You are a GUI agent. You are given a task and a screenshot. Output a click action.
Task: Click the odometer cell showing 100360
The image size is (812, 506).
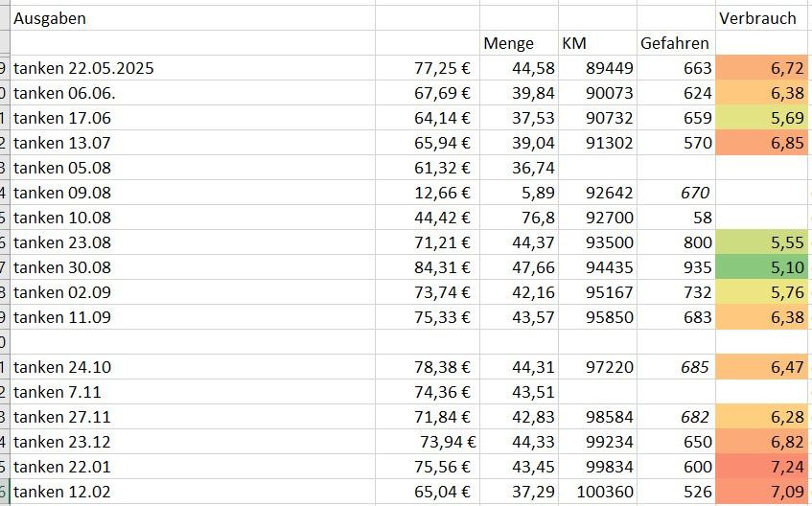(x=605, y=492)
